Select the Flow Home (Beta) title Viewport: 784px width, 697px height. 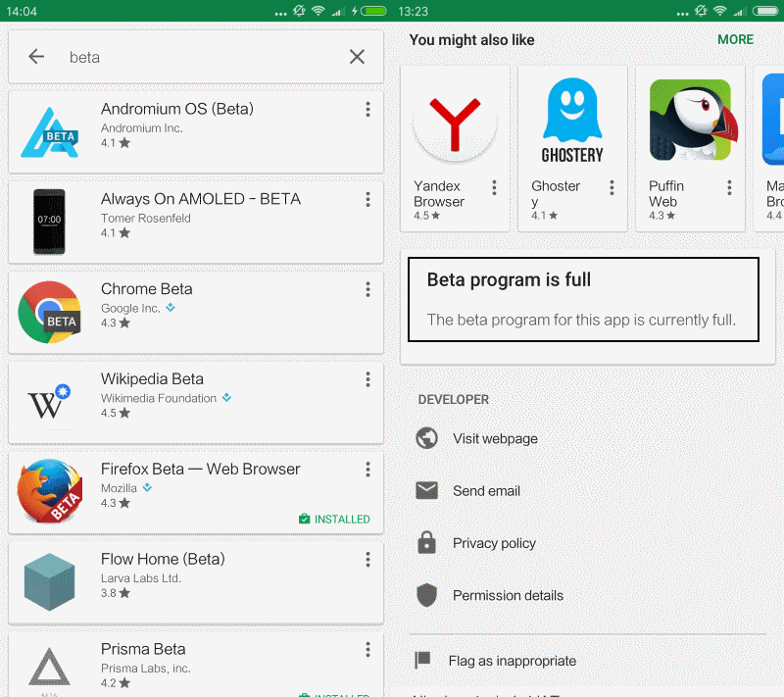tap(163, 559)
